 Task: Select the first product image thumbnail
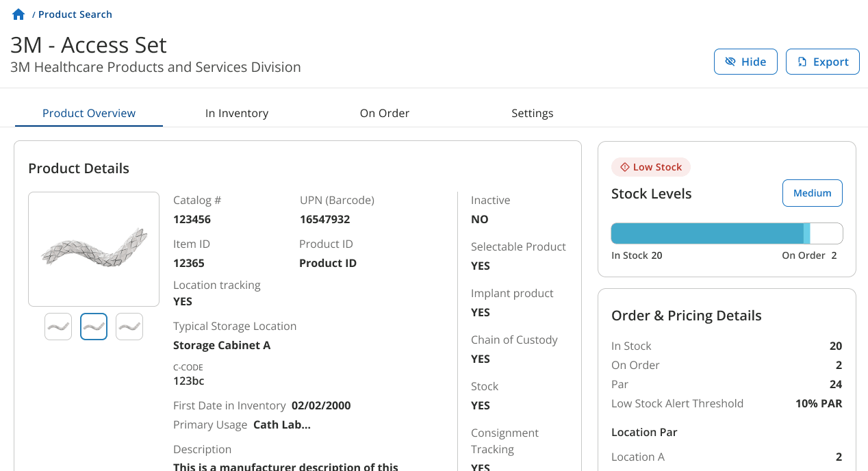tap(58, 327)
